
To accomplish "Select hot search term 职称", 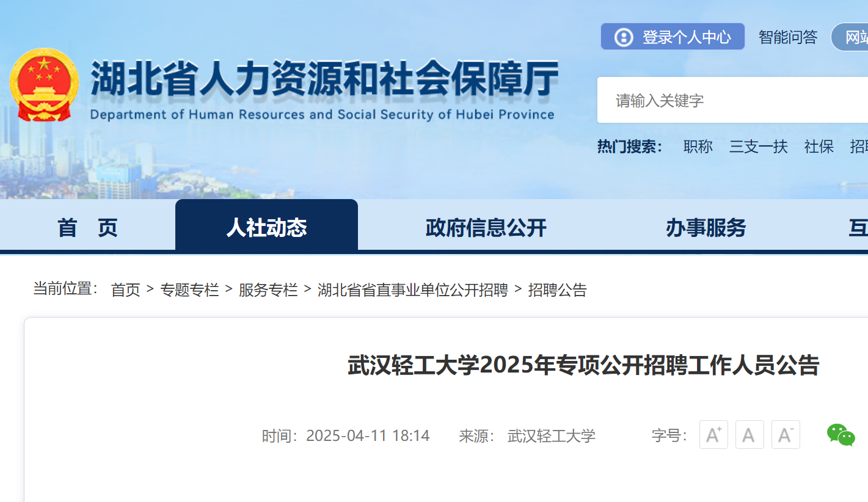I will (x=698, y=147).
